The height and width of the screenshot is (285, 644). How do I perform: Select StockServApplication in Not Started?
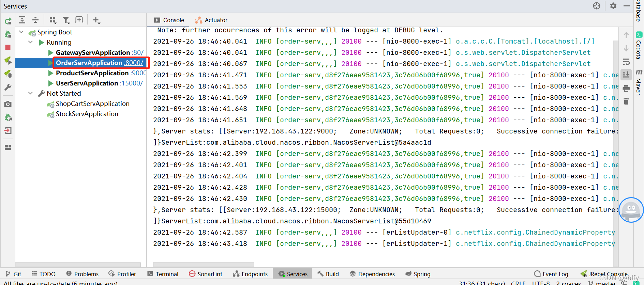pos(87,114)
